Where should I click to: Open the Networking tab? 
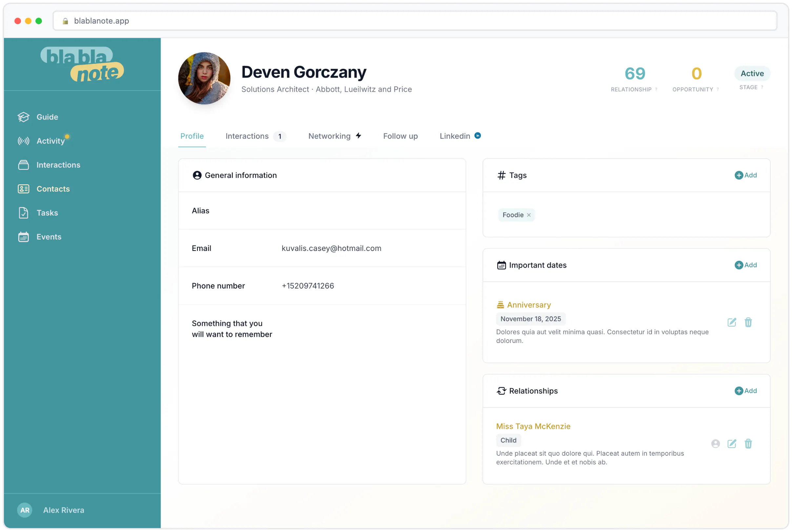(335, 136)
